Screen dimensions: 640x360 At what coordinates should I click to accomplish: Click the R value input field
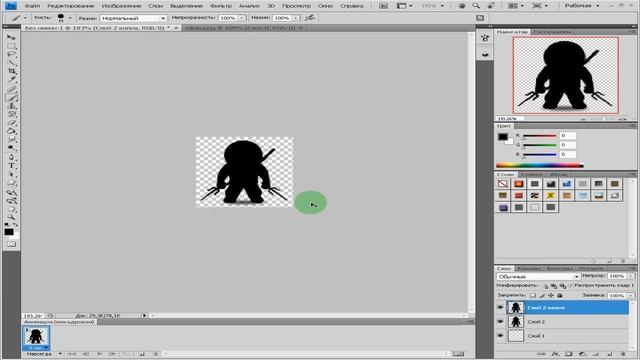[567, 135]
